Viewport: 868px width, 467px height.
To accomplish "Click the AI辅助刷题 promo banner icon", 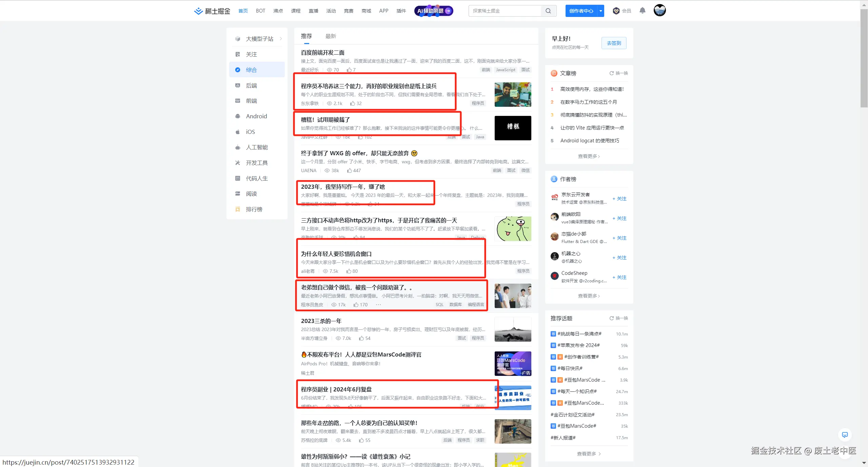I will 434,11.
